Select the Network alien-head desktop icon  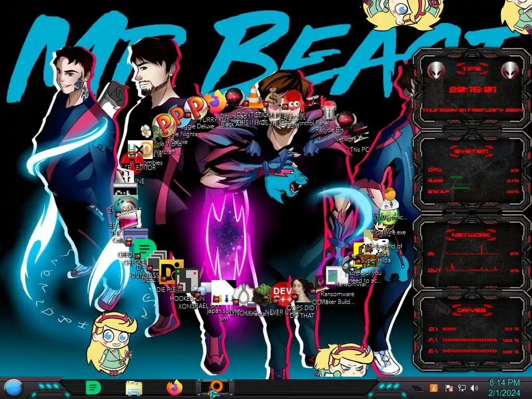tap(345, 121)
